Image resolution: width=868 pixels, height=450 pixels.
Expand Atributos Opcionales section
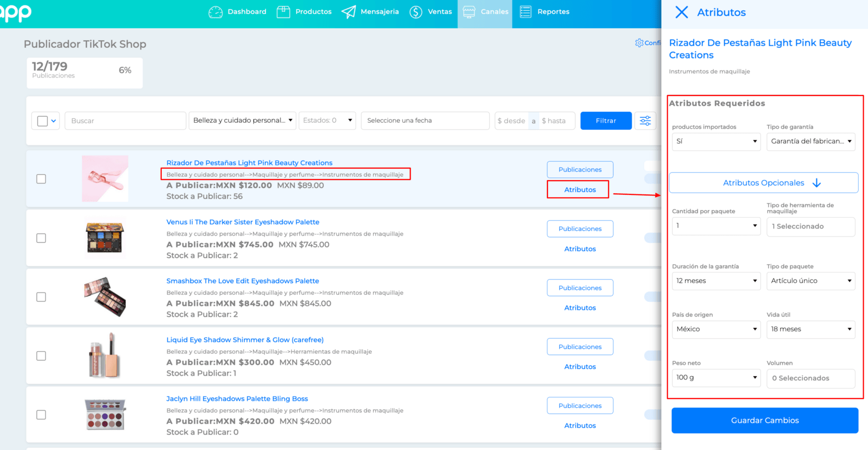point(764,183)
